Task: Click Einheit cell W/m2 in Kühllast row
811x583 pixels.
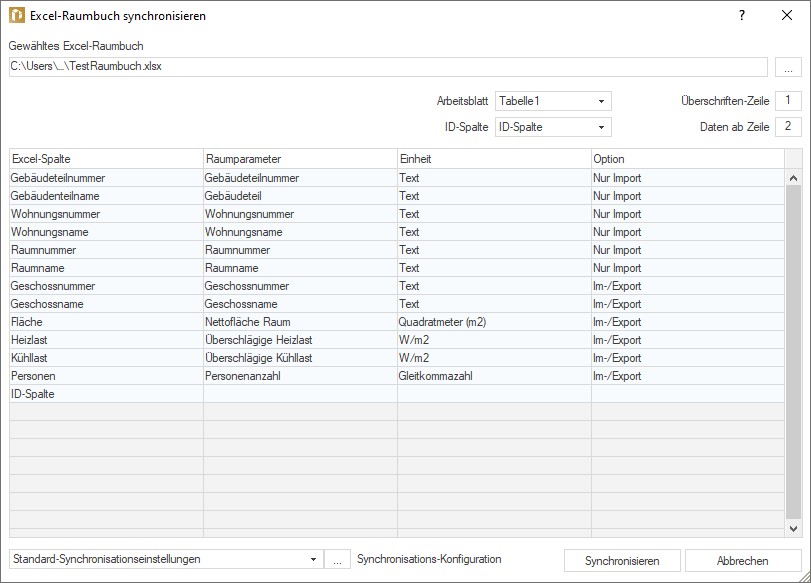Action: [x=494, y=358]
